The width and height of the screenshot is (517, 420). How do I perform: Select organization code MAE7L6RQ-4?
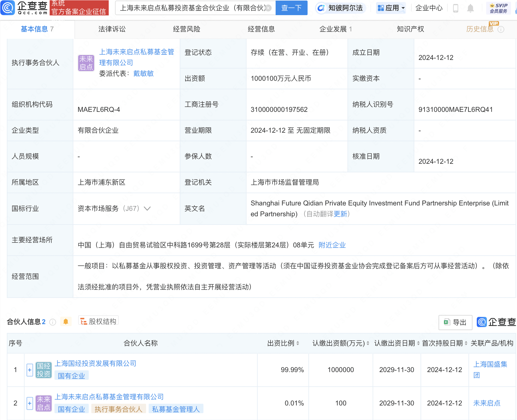99,110
